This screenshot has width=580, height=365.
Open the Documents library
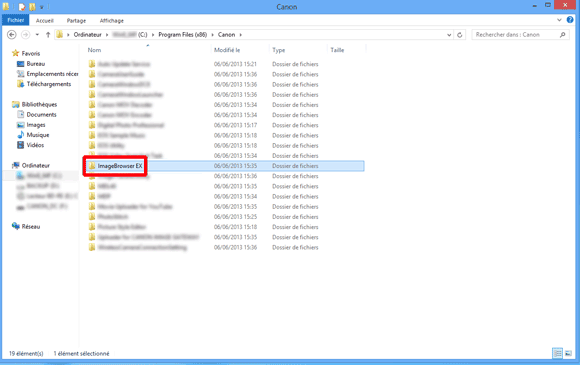point(41,115)
